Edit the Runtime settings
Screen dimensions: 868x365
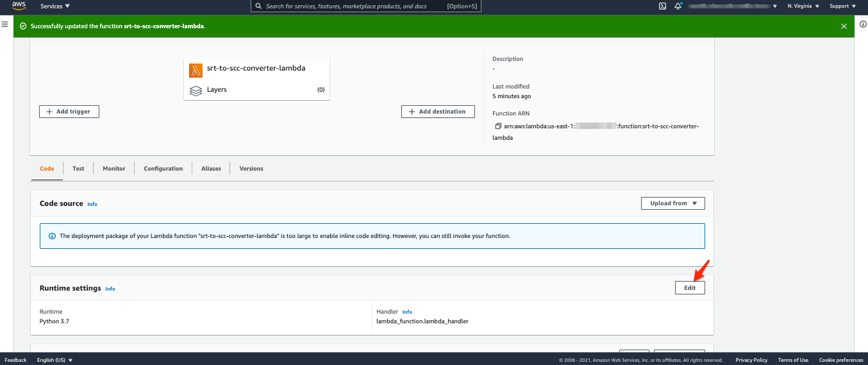(x=690, y=288)
